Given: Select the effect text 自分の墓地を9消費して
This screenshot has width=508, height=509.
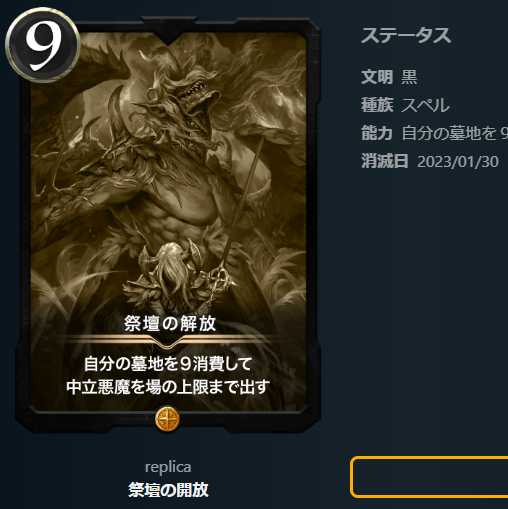Looking at the screenshot, I should click(168, 364).
